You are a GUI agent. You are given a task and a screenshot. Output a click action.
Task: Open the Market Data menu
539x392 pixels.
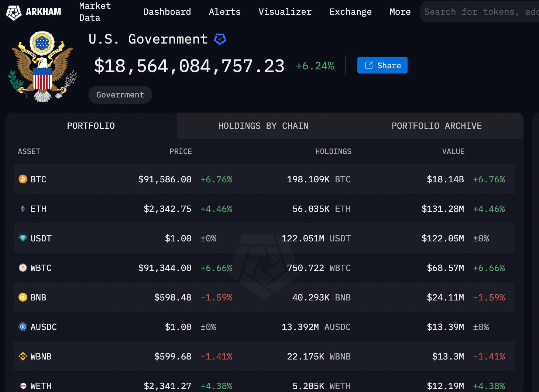[x=95, y=12]
